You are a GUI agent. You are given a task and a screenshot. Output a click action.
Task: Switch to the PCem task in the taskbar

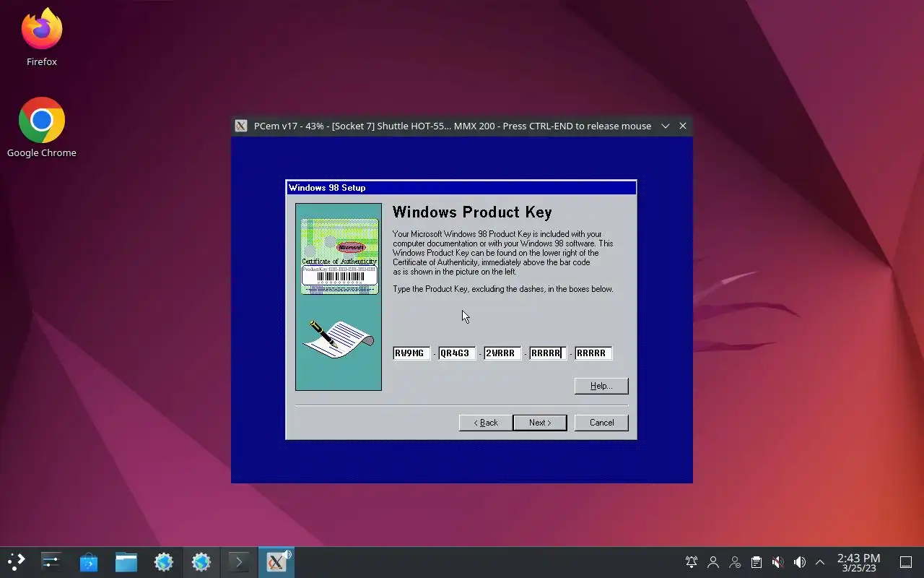click(276, 562)
